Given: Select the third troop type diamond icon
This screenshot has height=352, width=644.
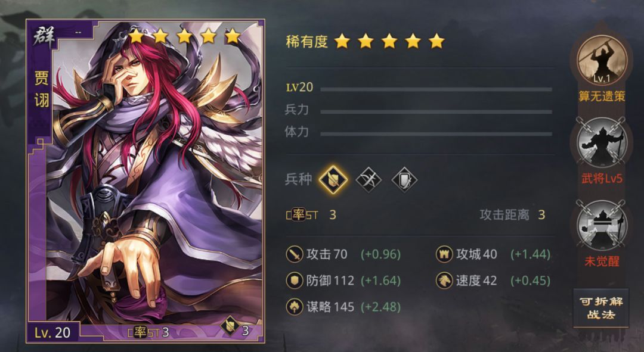Looking at the screenshot, I should tap(404, 179).
